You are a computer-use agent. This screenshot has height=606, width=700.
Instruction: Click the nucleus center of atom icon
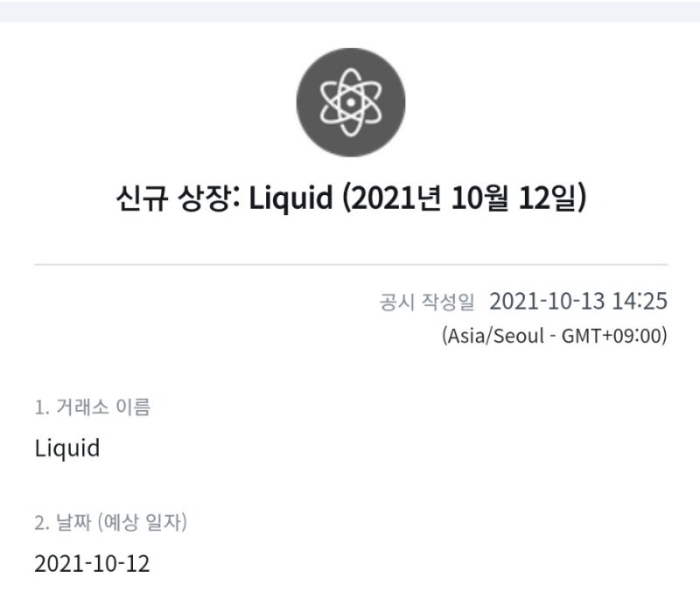coord(351,102)
